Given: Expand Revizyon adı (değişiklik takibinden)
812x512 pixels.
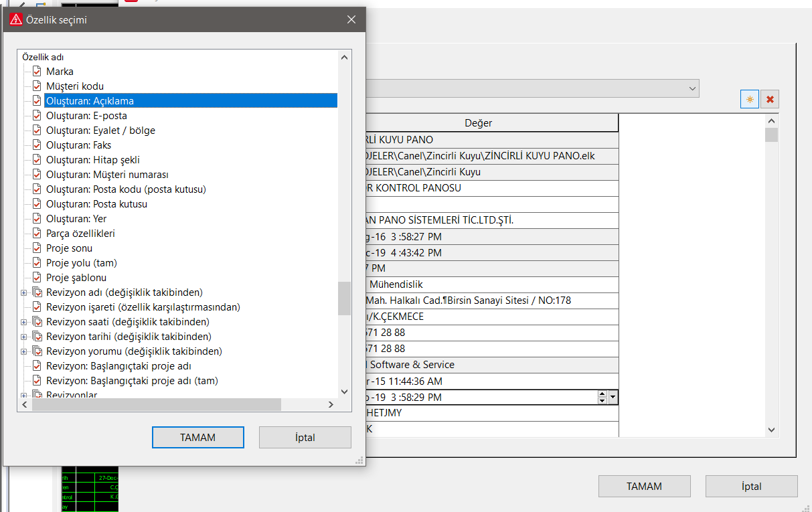Looking at the screenshot, I should point(24,292).
